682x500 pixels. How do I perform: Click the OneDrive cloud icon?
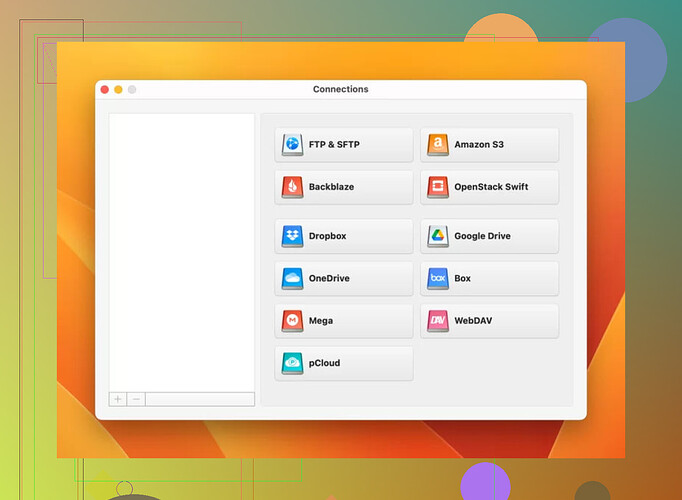point(292,278)
